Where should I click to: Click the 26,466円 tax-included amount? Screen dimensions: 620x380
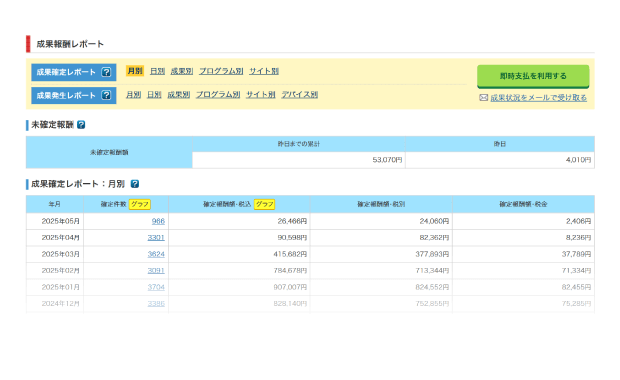(x=292, y=221)
